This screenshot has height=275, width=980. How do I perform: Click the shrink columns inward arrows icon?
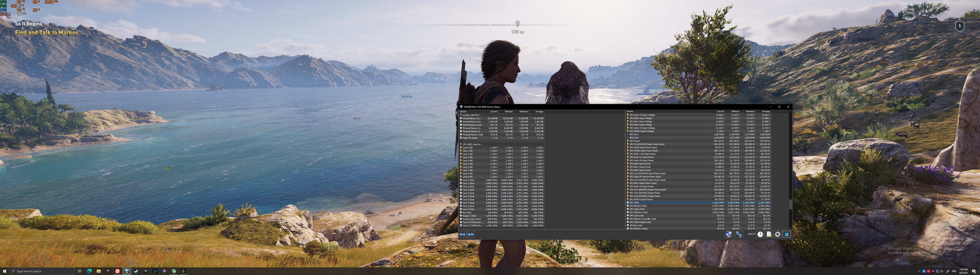tap(471, 234)
